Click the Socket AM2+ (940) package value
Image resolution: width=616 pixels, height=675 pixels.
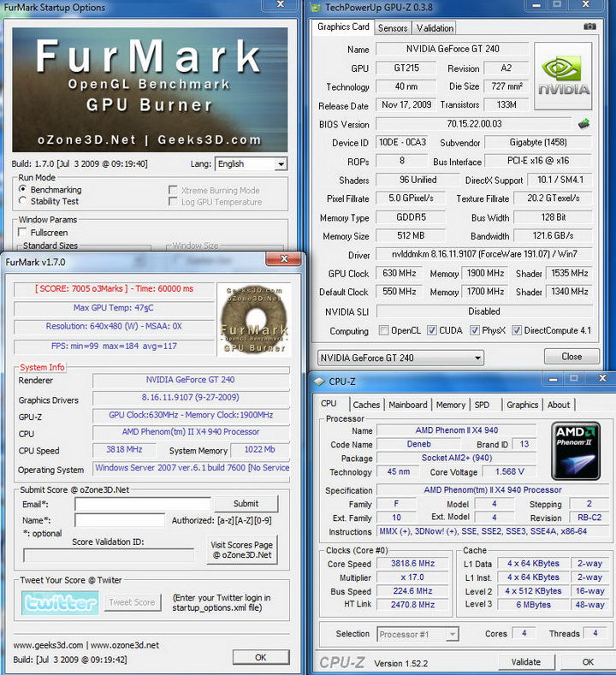click(457, 458)
